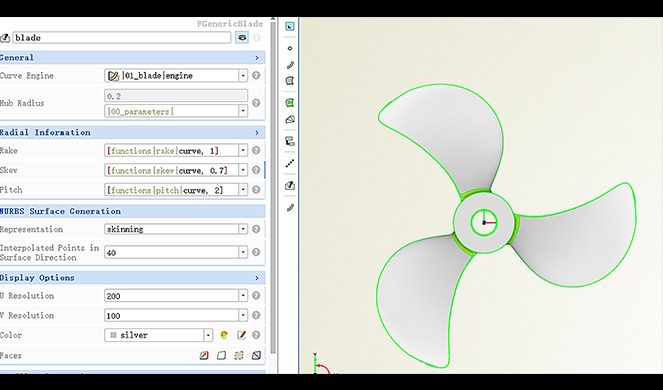Open the Curve Engine dropdown arrow
663x390 pixels.
point(243,76)
